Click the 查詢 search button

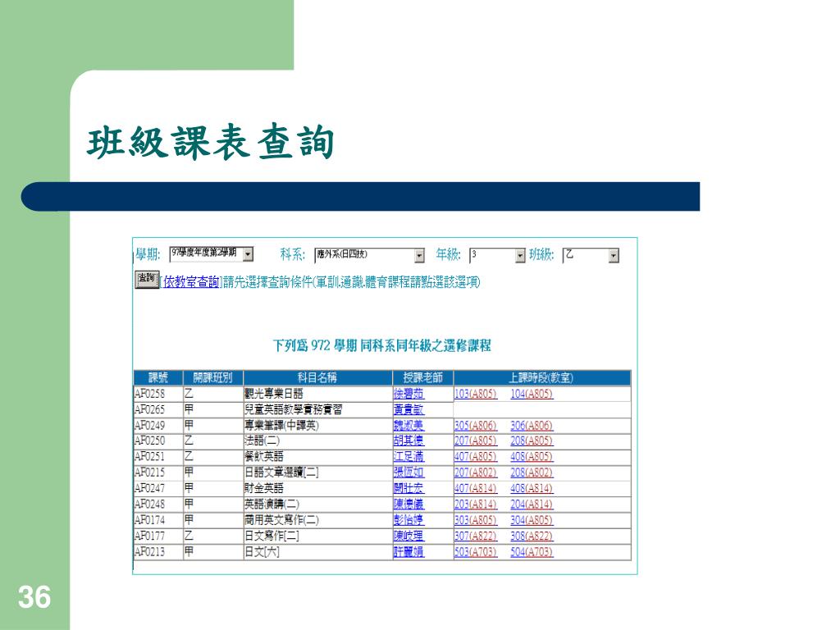coord(147,280)
